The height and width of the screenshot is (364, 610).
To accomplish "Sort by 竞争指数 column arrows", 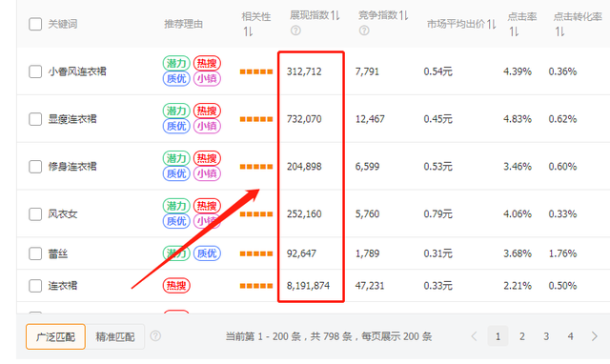I will (404, 15).
